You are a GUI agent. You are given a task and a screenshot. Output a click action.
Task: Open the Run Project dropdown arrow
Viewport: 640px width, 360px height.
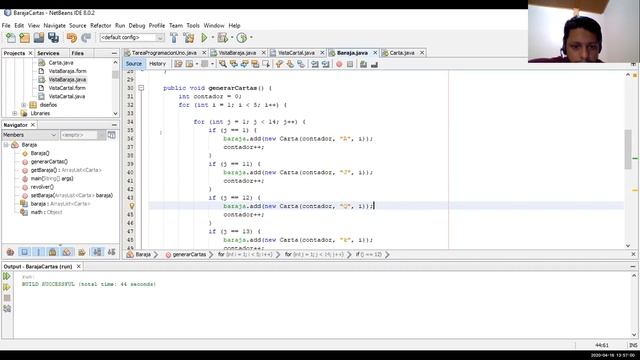point(212,38)
